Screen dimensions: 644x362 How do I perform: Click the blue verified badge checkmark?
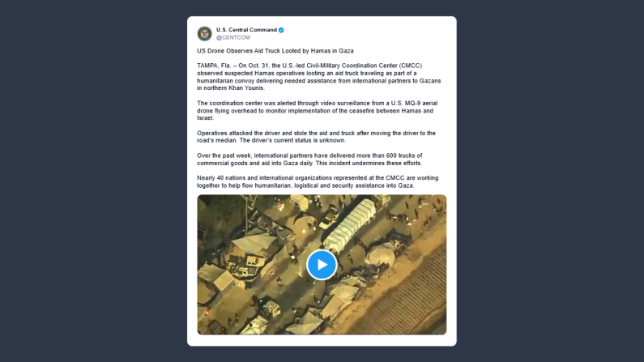281,30
